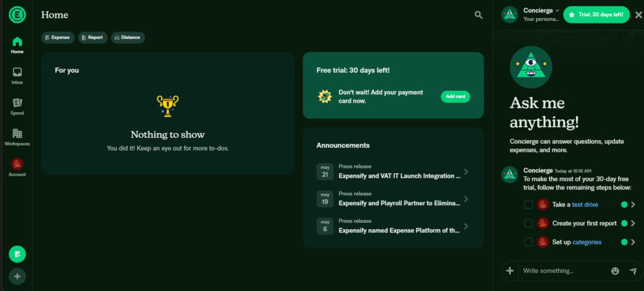Click avatar next to Take a test drive
The image size is (644, 291).
(543, 205)
